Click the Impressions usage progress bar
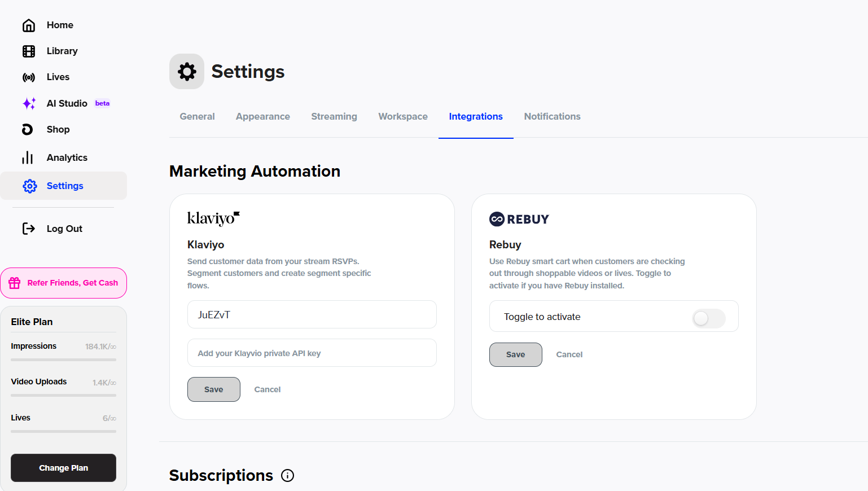Viewport: 868px width, 491px height. point(63,360)
